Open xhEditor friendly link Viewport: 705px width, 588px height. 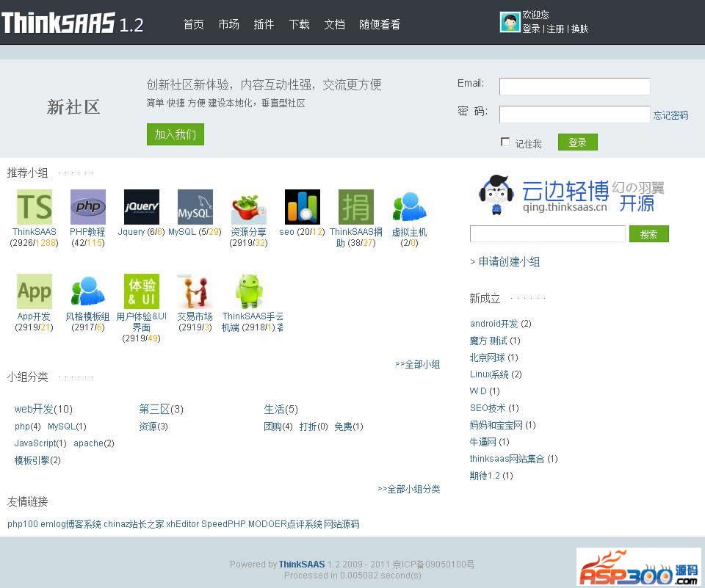(183, 524)
